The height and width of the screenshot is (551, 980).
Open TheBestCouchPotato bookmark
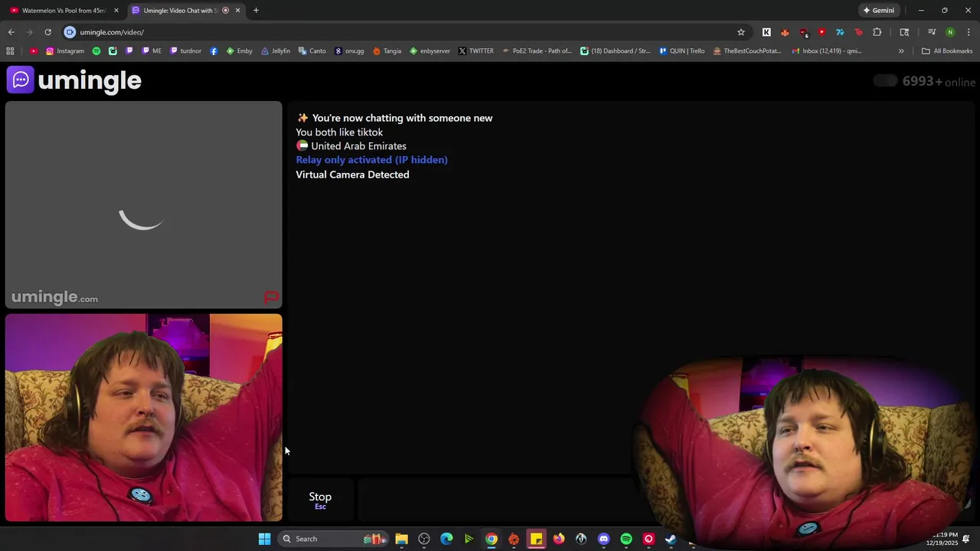pyautogui.click(x=746, y=51)
